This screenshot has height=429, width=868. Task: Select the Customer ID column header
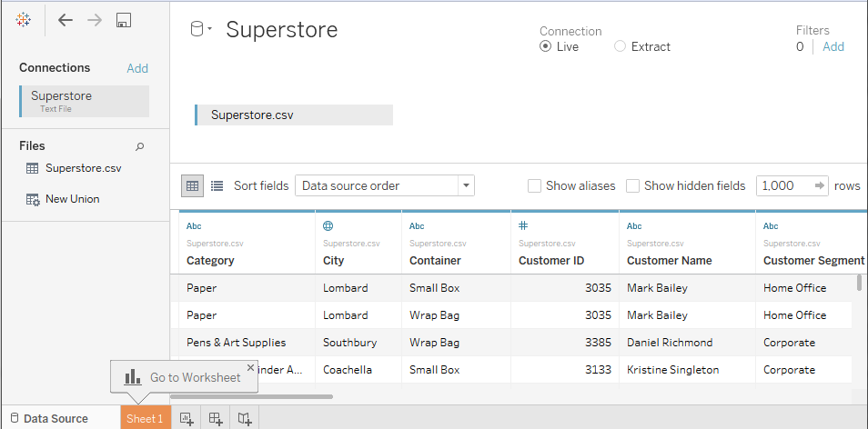[x=551, y=260]
